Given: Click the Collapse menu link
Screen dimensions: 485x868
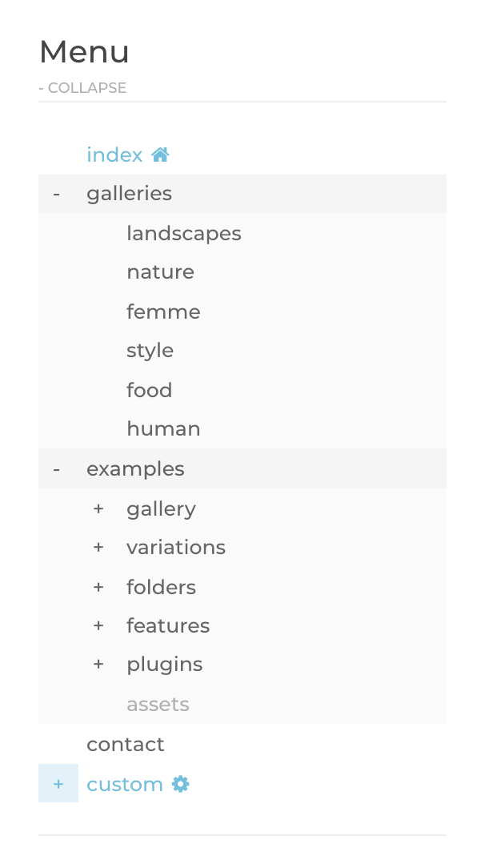Looking at the screenshot, I should click(82, 88).
